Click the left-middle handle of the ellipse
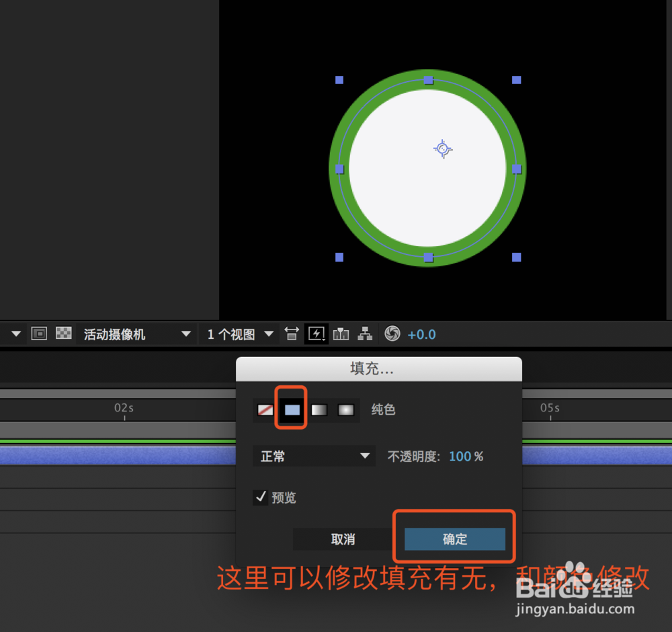Image resolution: width=672 pixels, height=632 pixels. pyautogui.click(x=339, y=169)
